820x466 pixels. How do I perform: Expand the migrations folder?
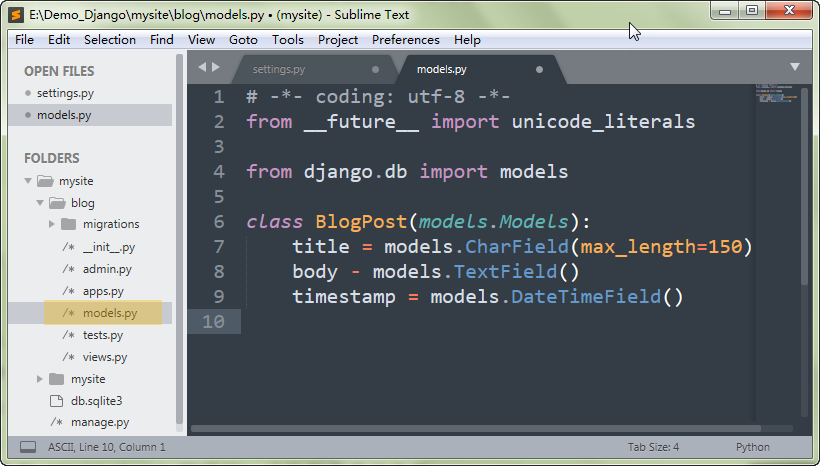click(52, 224)
